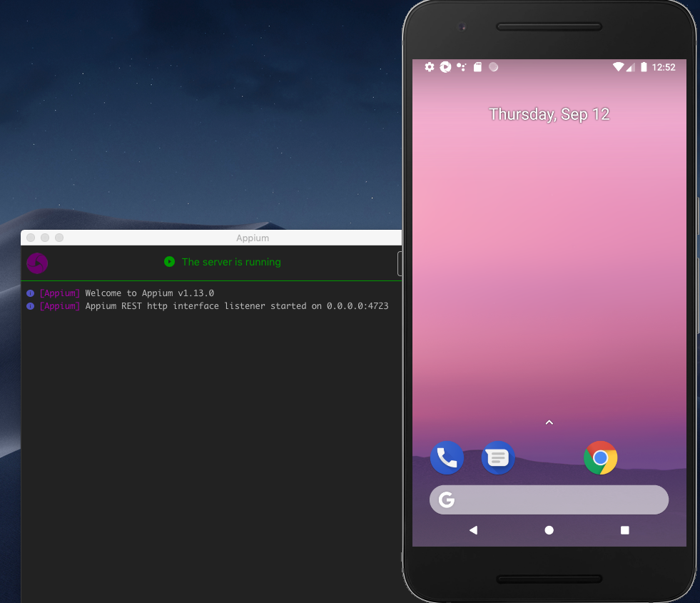The height and width of the screenshot is (603, 700).
Task: Tap Android home navigation button
Action: click(549, 529)
